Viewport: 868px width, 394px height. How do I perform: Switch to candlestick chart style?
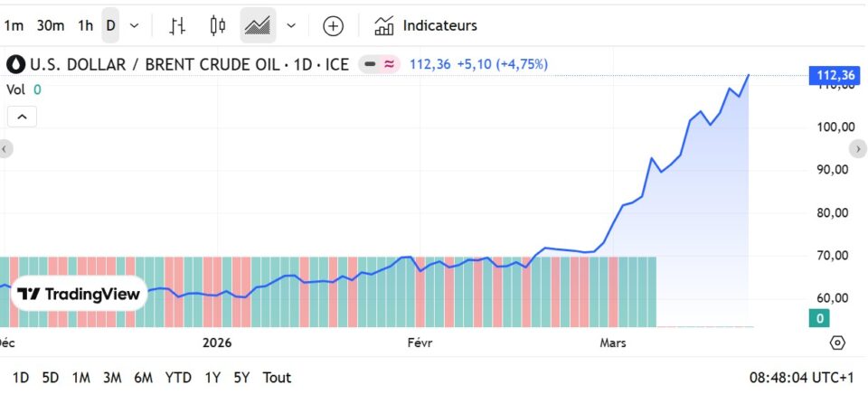click(x=217, y=25)
